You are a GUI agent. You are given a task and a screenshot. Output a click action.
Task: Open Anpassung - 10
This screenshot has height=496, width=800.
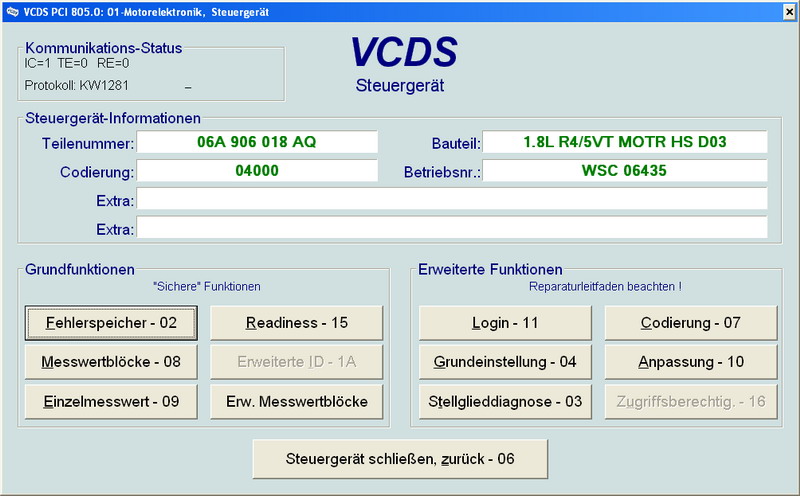pos(690,362)
